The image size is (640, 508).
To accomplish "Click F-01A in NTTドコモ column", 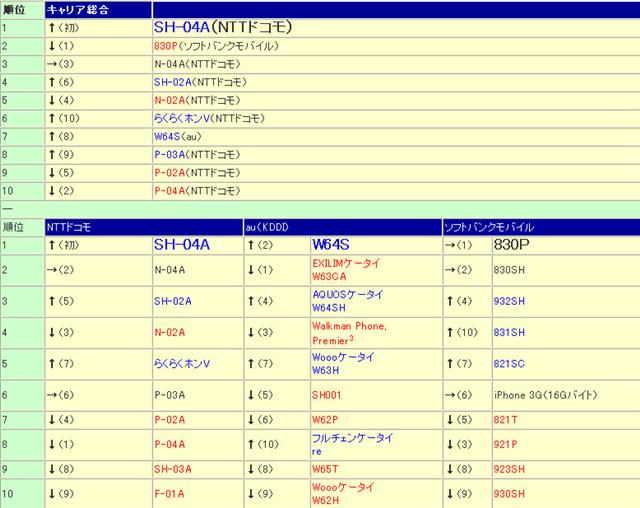I will pyautogui.click(x=169, y=494).
